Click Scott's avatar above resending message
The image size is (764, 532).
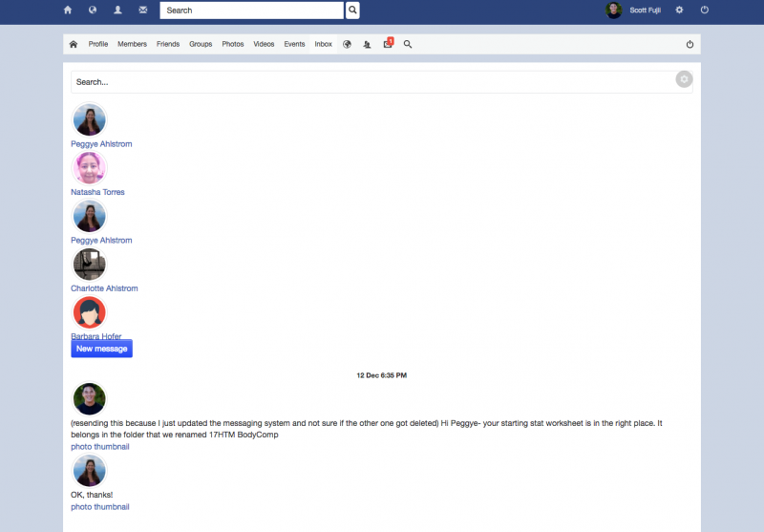tap(89, 399)
